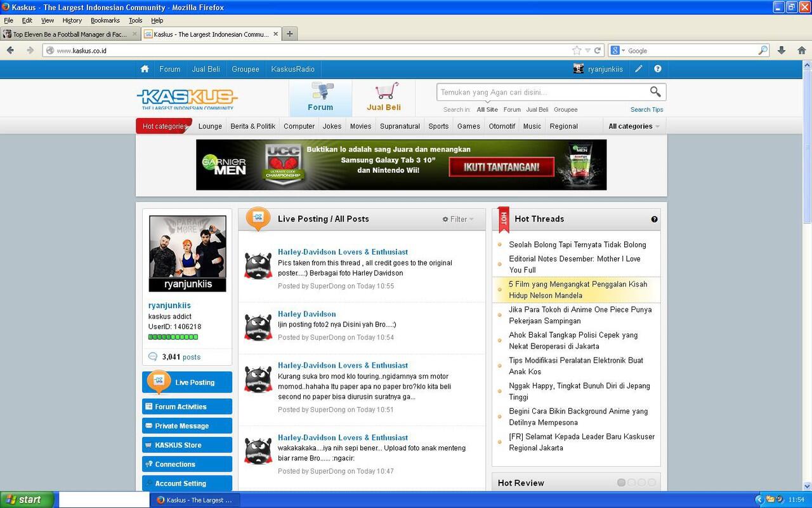Click the ryanjunkiis profile picture in sidebar
This screenshot has width=812, height=508.
coord(187,253)
